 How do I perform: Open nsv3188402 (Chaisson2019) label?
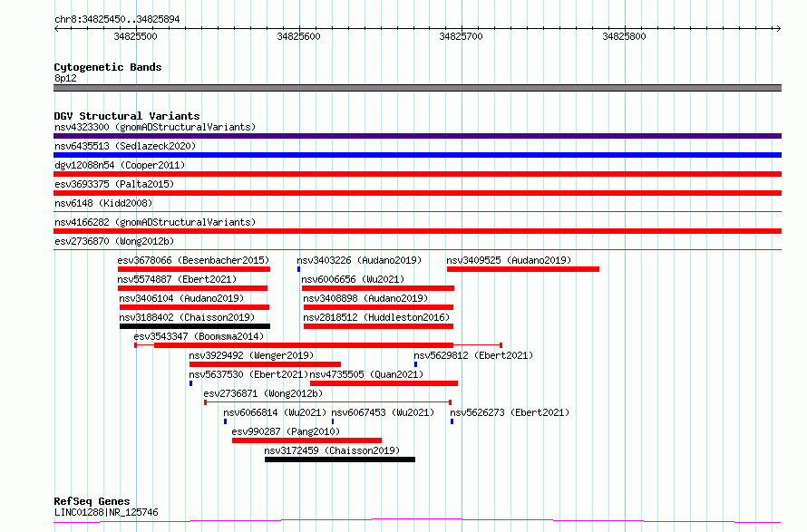point(187,317)
